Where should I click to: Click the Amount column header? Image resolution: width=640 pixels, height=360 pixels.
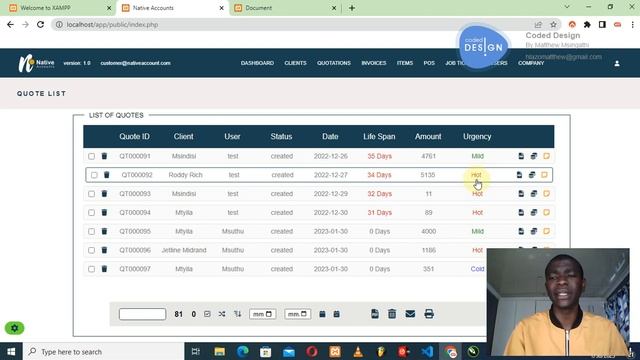tap(428, 137)
